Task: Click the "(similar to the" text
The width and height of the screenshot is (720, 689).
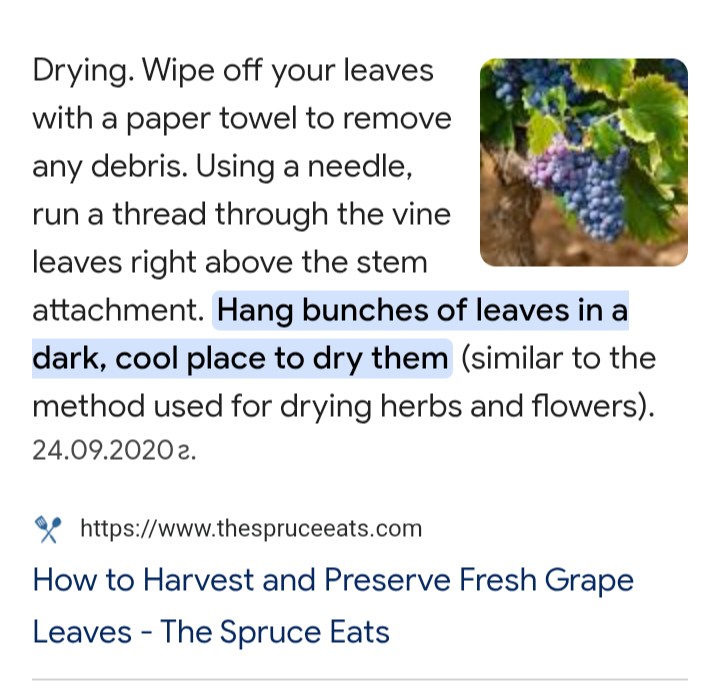Action: 558,358
